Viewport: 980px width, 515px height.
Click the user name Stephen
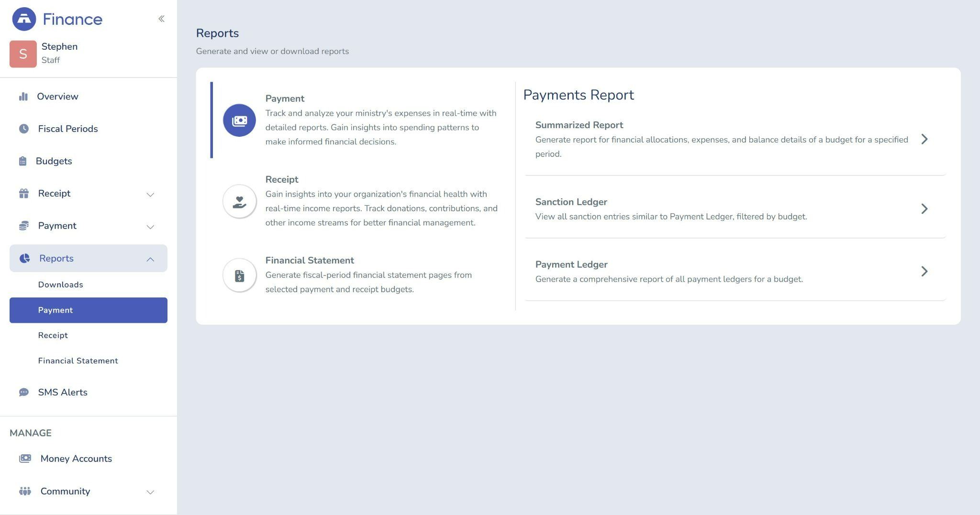tap(59, 46)
